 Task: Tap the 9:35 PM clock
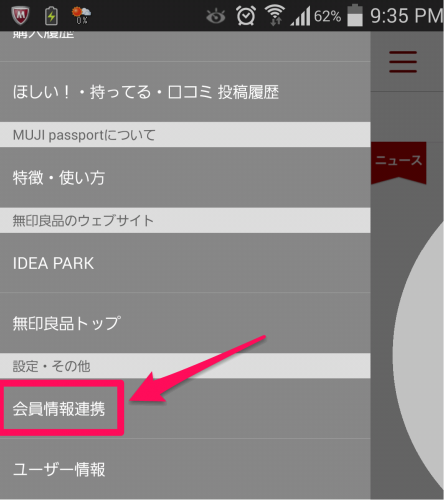pyautogui.click(x=407, y=16)
